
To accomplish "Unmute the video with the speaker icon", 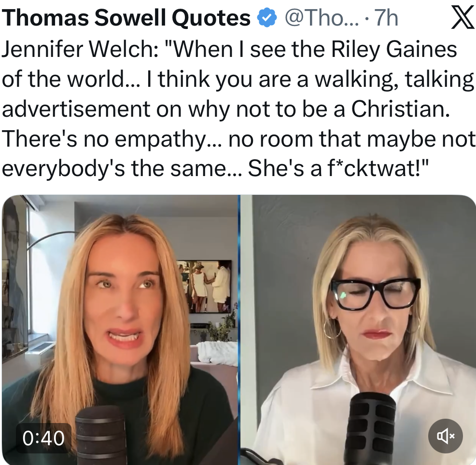I will 445,436.
